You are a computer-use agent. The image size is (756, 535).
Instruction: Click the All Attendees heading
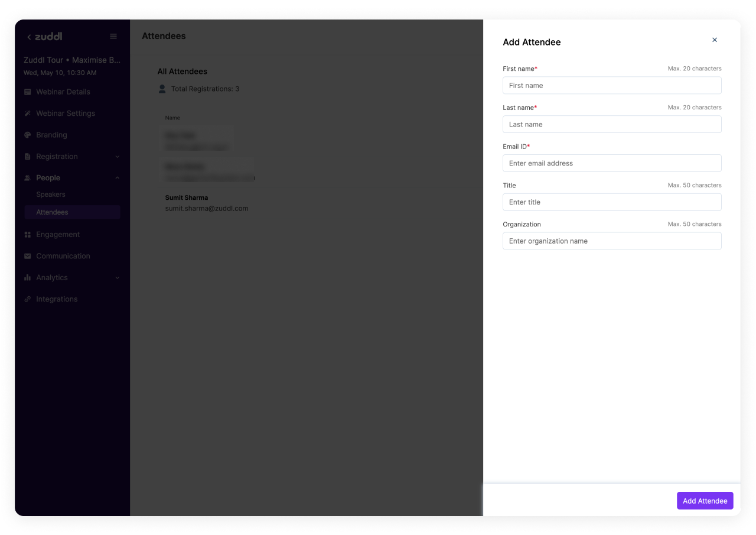click(183, 72)
